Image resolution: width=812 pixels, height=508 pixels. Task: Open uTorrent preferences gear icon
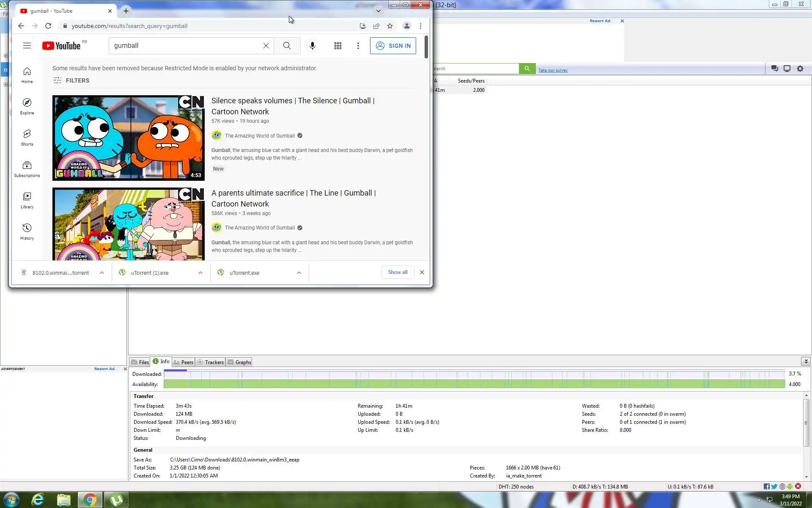pyautogui.click(x=800, y=69)
